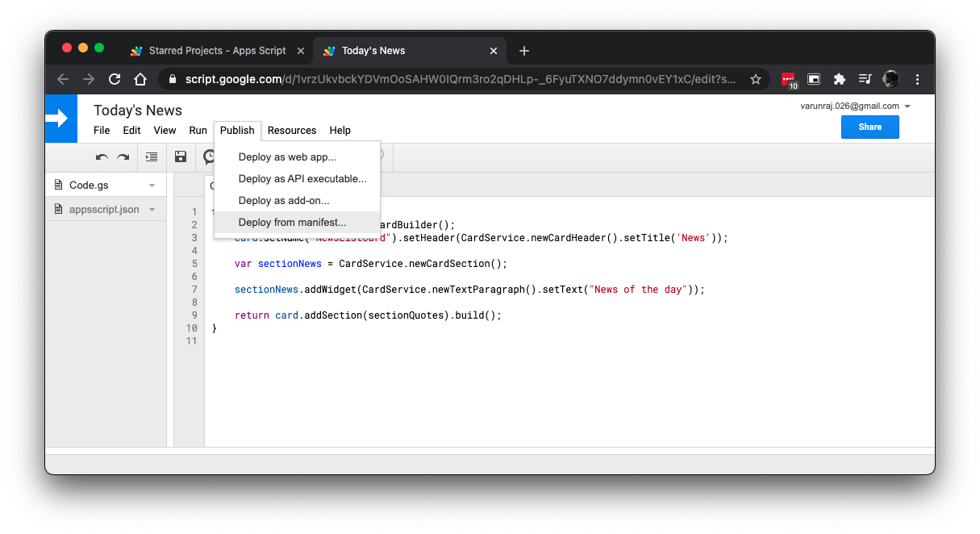Viewport: 980px width, 534px height.
Task: Click the blue Share button
Action: tap(869, 127)
